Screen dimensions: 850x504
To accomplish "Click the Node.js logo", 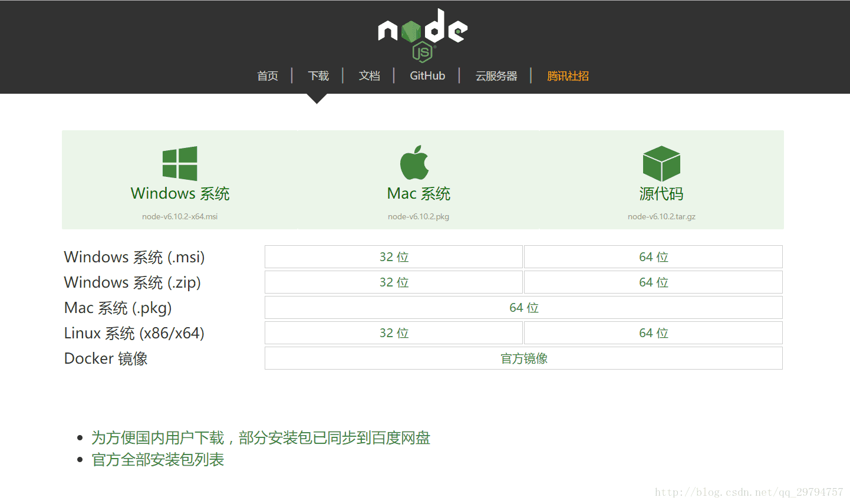I will click(423, 35).
